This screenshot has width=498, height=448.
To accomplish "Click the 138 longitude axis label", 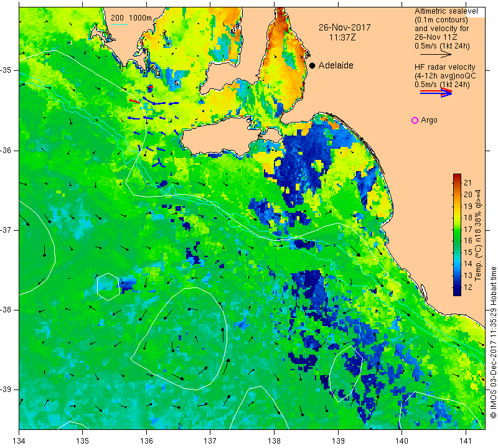I will [274, 441].
